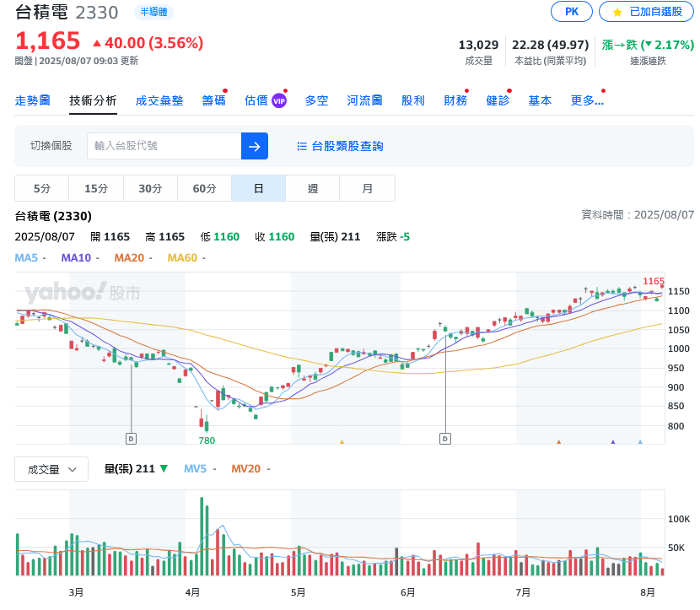
Task: Click the stock price 1,165 heading
Action: (48, 40)
